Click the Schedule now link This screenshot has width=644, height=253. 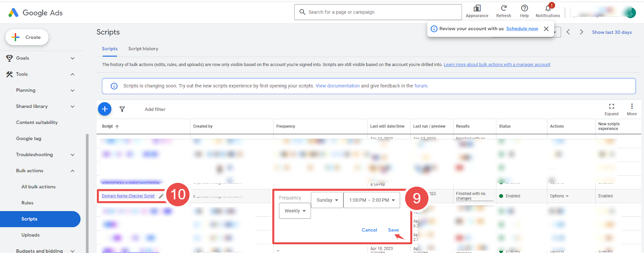click(522, 29)
